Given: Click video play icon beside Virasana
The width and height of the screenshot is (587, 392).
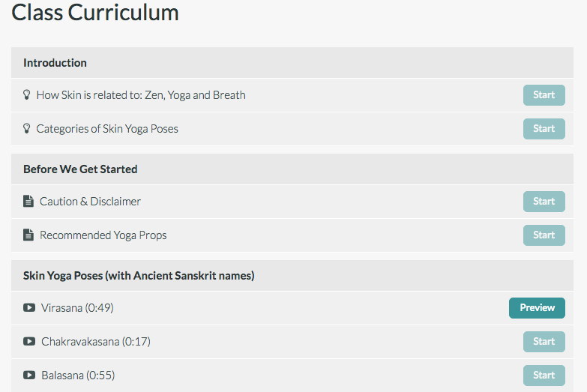Looking at the screenshot, I should 29,308.
